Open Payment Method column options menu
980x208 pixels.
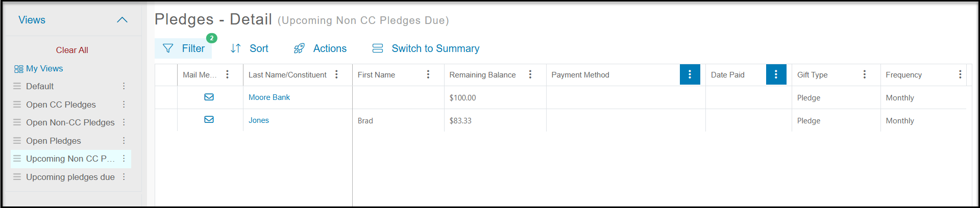click(690, 74)
